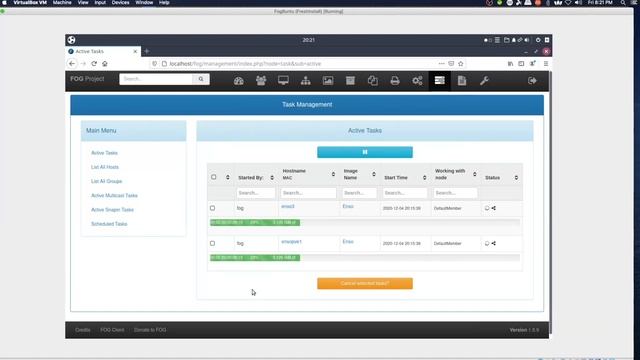This screenshot has width=640, height=360.
Task: Sort by the Status column arrows
Action: (x=516, y=178)
